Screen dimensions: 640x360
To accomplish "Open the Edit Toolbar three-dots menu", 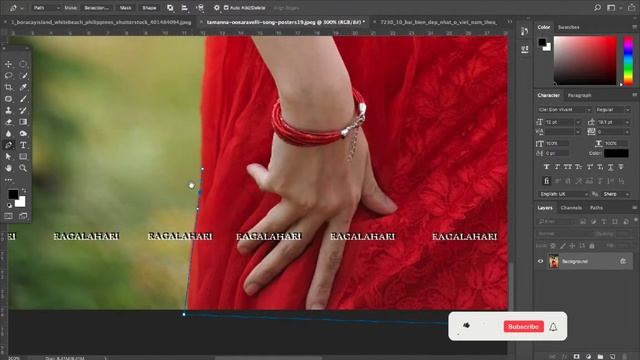I will coord(8,180).
